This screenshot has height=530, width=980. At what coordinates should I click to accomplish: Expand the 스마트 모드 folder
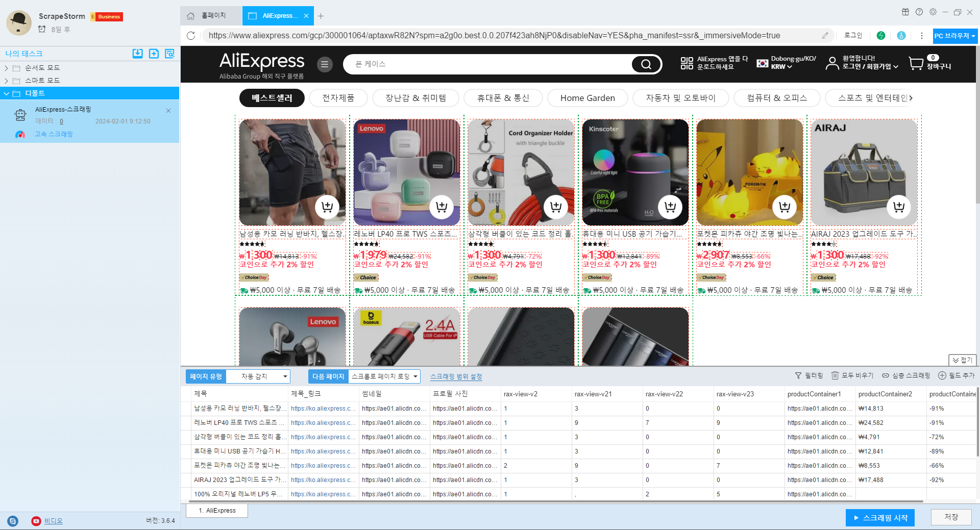(6, 81)
